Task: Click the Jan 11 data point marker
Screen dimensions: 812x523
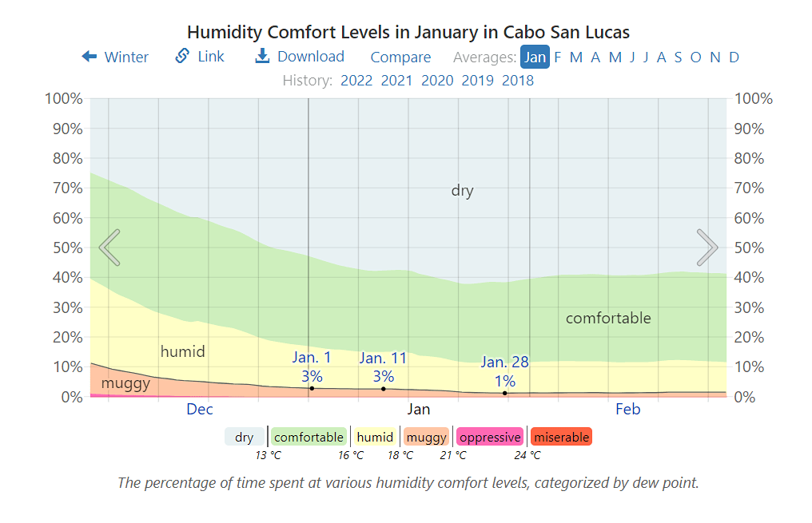Action: 382,388
